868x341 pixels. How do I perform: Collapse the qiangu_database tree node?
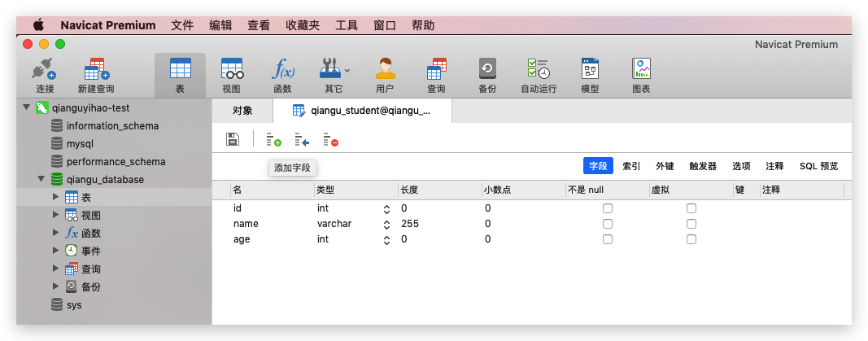click(41, 179)
